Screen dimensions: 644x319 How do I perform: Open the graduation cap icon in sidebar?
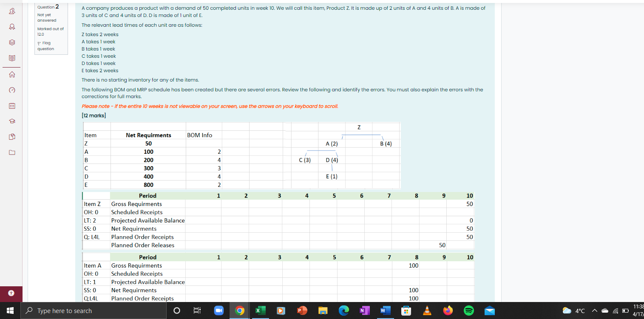12,121
